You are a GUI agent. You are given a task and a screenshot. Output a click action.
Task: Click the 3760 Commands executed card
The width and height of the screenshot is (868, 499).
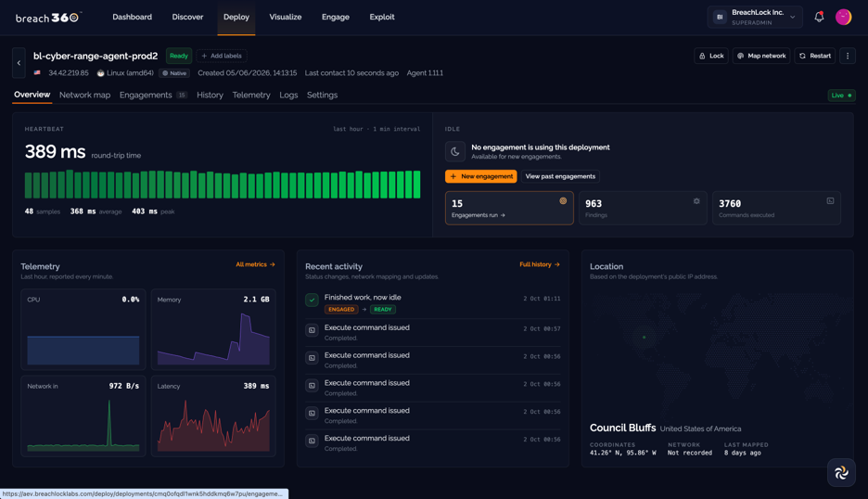776,209
